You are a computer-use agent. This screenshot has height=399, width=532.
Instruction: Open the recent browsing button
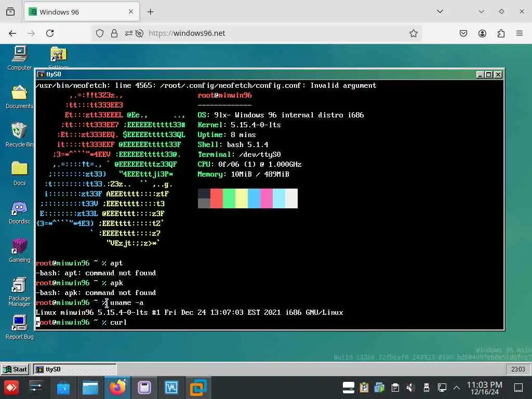(x=10, y=12)
